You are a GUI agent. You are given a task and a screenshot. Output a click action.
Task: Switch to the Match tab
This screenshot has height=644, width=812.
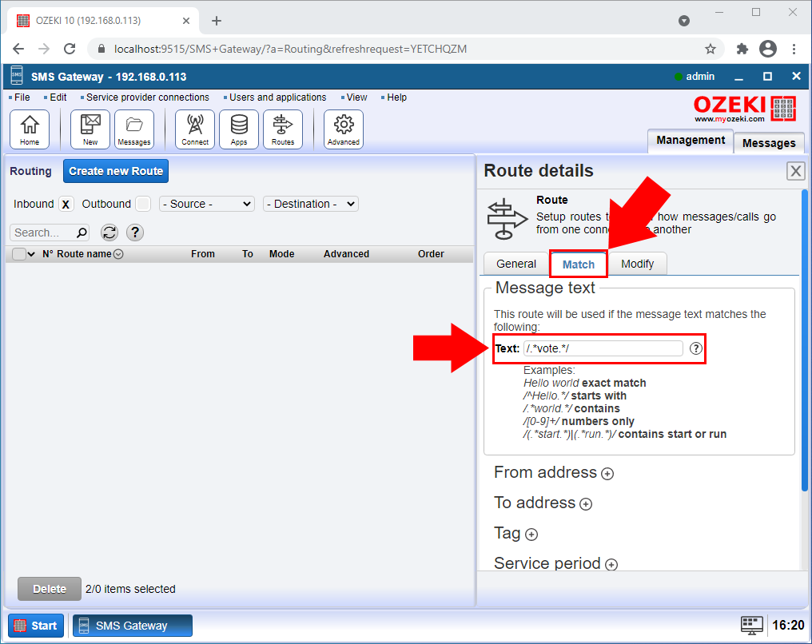pyautogui.click(x=579, y=264)
